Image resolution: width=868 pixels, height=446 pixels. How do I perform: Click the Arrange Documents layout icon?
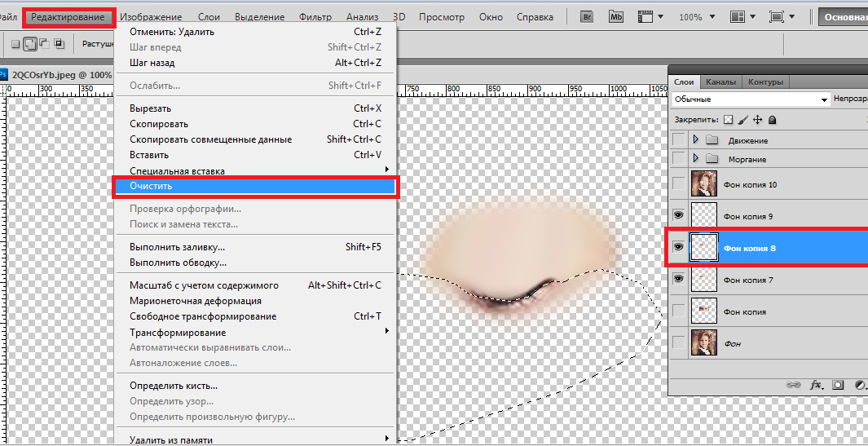pos(737,16)
